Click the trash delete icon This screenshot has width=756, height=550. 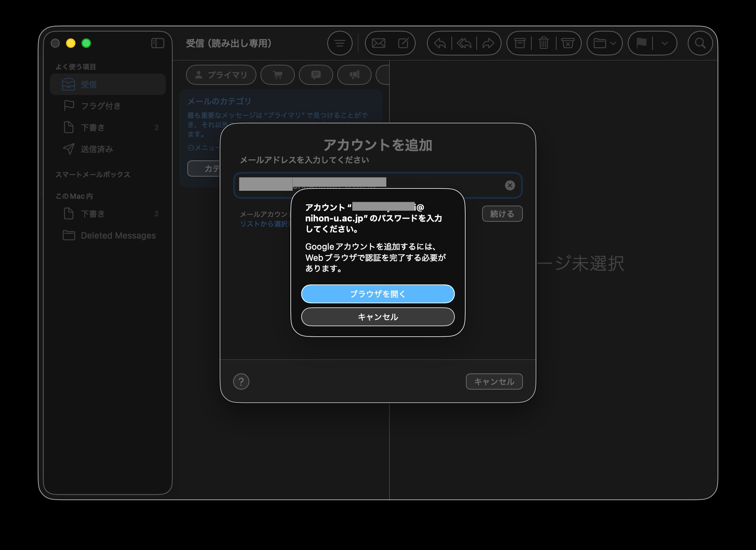[x=543, y=43]
